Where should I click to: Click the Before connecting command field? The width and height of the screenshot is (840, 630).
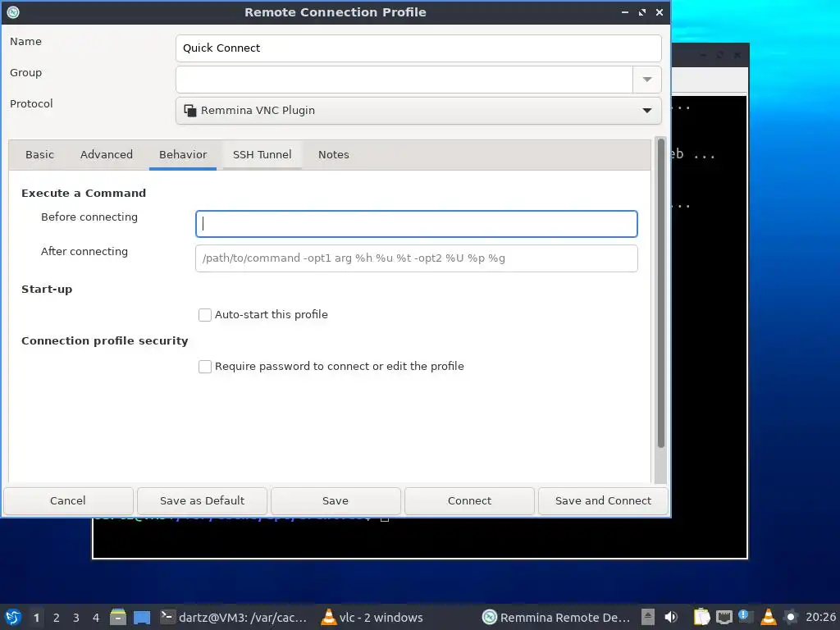click(416, 224)
